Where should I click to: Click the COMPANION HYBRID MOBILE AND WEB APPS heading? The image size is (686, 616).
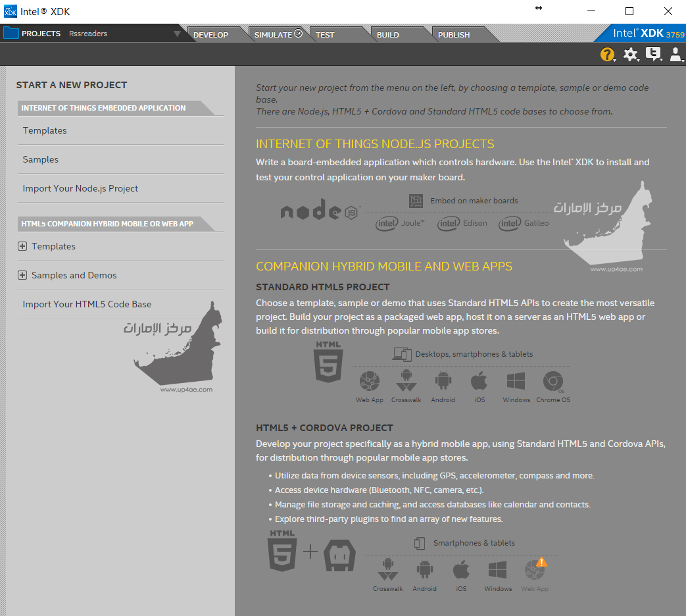(383, 266)
